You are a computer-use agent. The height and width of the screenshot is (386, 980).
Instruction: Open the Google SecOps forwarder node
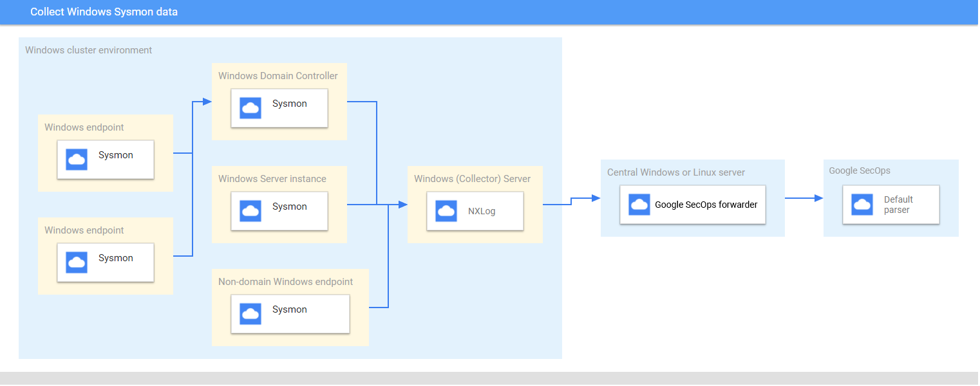(x=692, y=205)
